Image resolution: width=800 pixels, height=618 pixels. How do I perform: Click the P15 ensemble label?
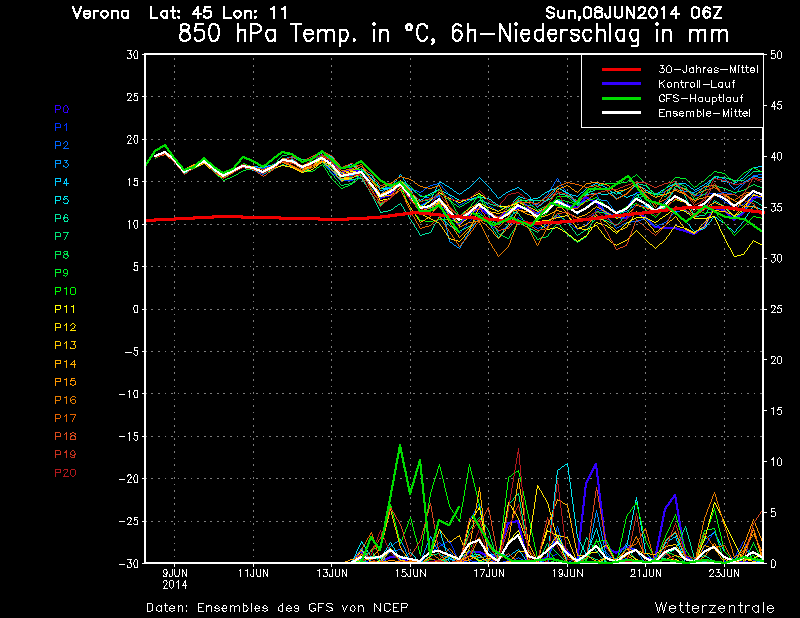[65, 382]
